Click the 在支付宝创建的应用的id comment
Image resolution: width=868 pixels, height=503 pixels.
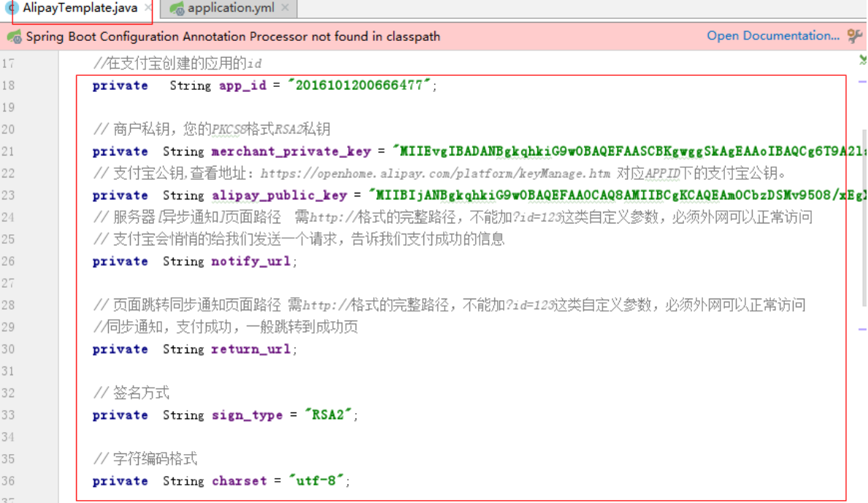[x=177, y=63]
